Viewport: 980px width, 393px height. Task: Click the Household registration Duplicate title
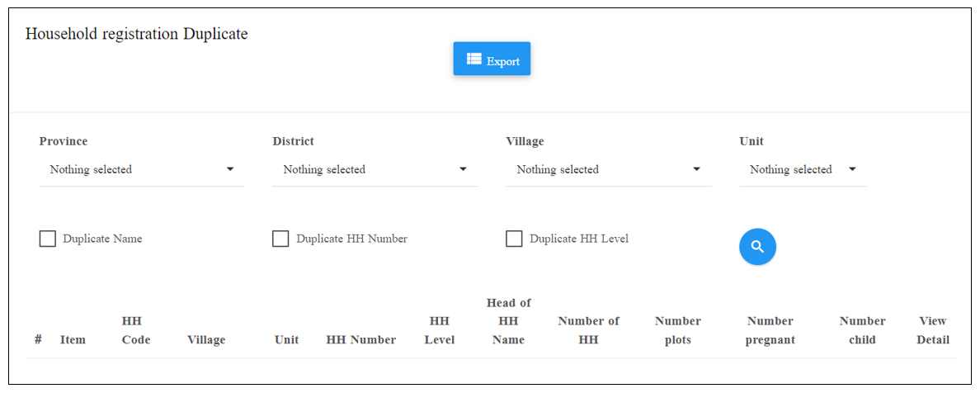(136, 34)
